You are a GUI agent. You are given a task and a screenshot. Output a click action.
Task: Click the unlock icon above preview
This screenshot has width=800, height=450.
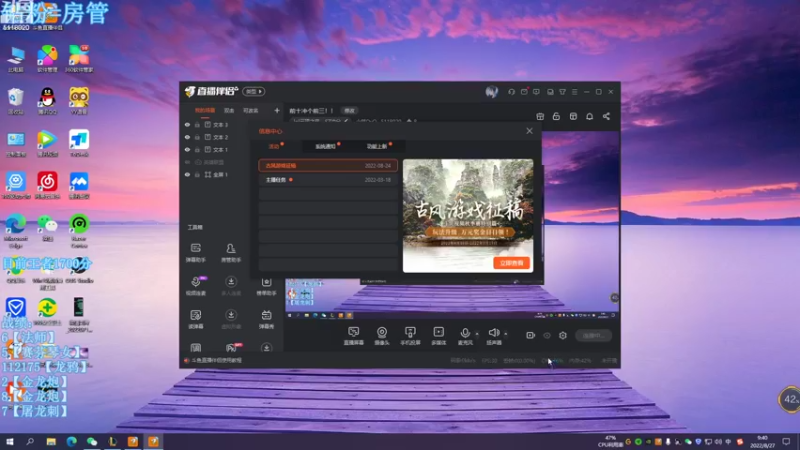point(556,116)
